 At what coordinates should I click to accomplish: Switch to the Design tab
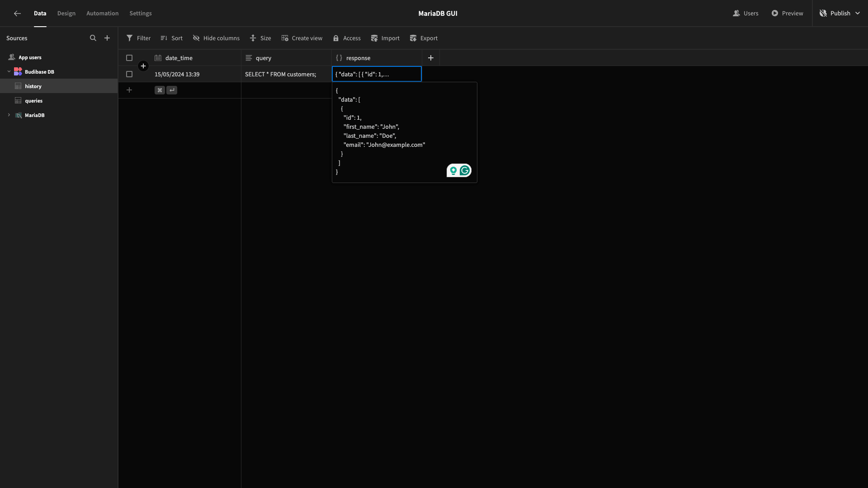click(66, 13)
